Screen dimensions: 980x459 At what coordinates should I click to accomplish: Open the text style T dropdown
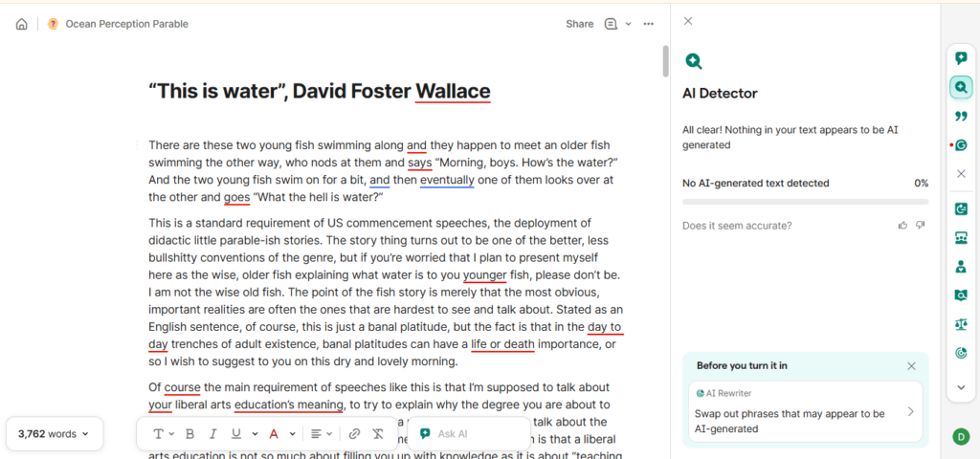point(164,433)
